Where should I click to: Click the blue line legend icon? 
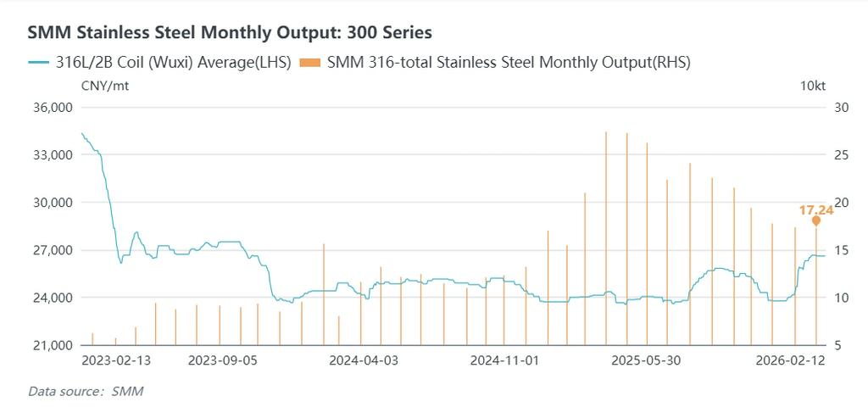[41, 62]
